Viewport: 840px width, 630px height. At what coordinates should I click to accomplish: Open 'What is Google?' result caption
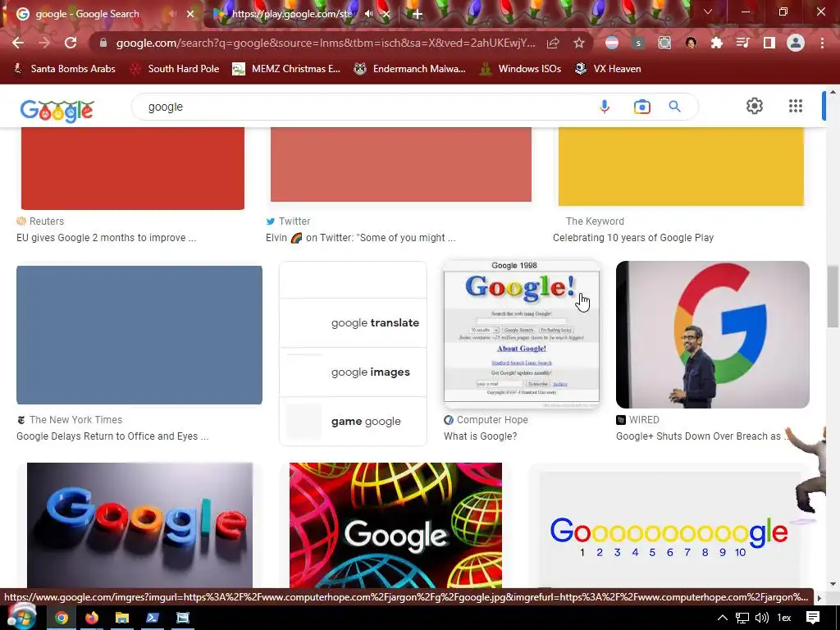pyautogui.click(x=480, y=436)
